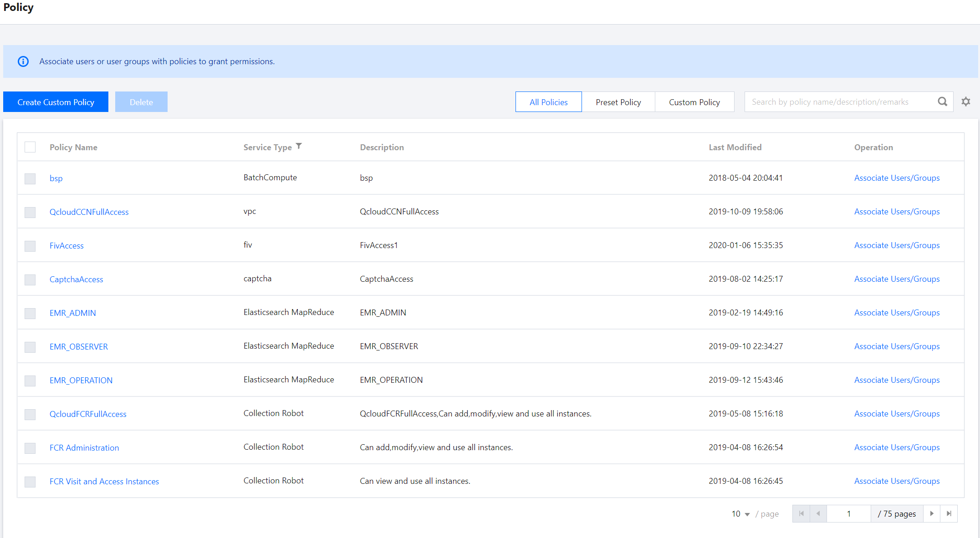Click Associate Users/Groups for FivAccess
This screenshot has height=538, width=980.
click(897, 245)
